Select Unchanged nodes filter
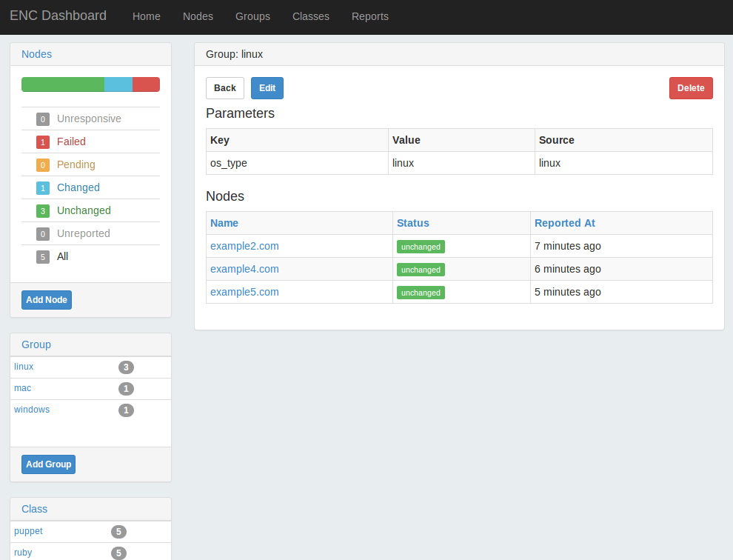The height and width of the screenshot is (560, 733). pyautogui.click(x=84, y=210)
